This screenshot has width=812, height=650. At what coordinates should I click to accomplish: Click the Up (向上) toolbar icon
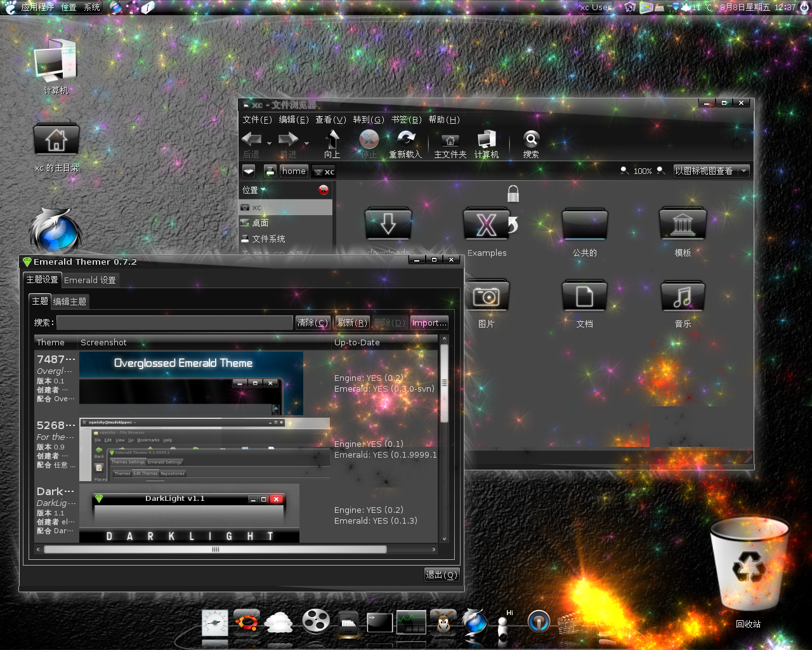[x=332, y=139]
